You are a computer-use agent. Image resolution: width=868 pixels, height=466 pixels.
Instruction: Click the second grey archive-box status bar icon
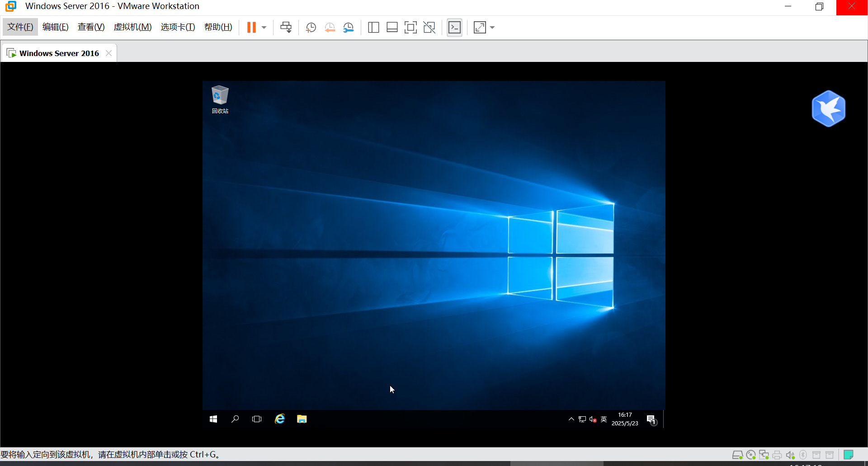click(x=830, y=455)
